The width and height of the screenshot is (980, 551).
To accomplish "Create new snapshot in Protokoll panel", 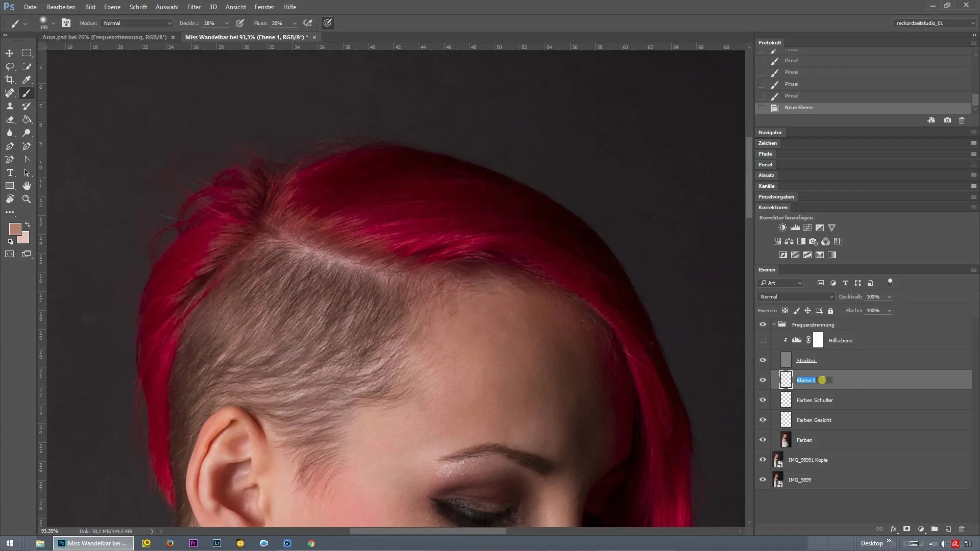I will pyautogui.click(x=947, y=120).
